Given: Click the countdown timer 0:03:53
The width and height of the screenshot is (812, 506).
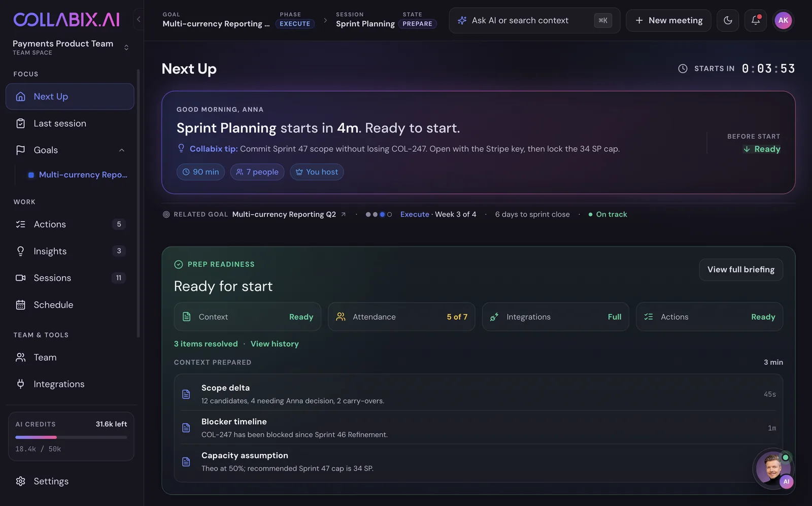Looking at the screenshot, I should 768,69.
